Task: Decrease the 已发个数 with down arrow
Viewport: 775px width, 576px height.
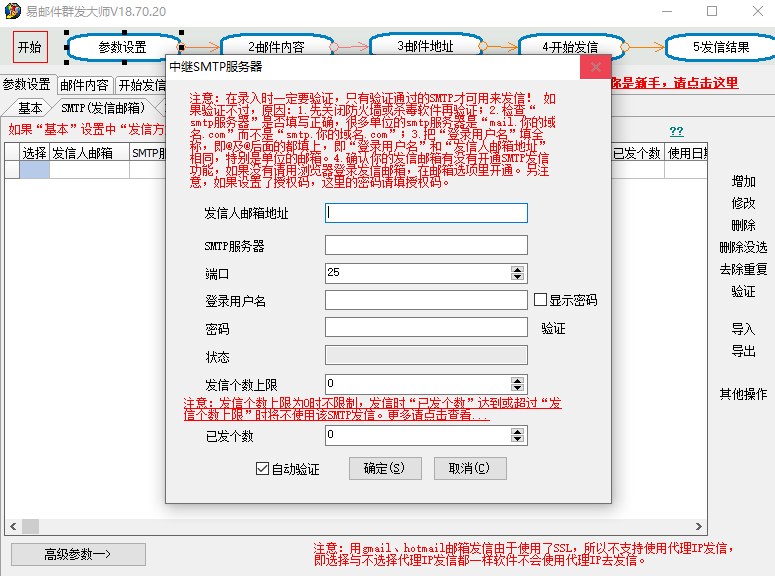Action: 517,439
